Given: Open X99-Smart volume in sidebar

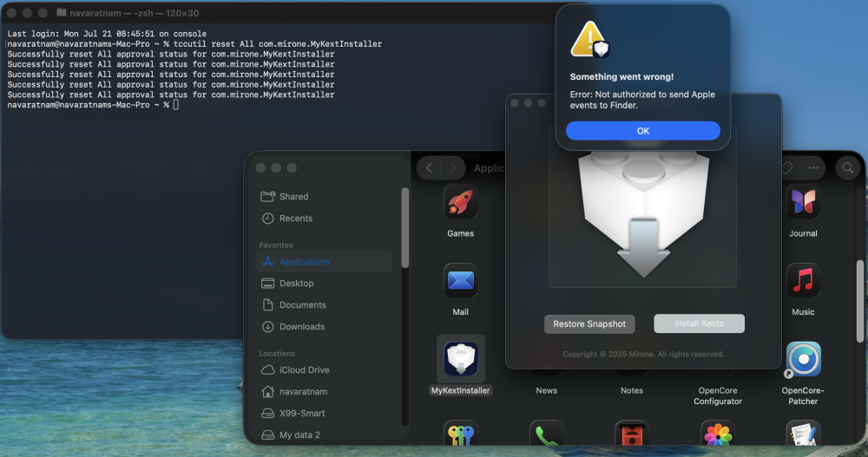Looking at the screenshot, I should point(324,413).
